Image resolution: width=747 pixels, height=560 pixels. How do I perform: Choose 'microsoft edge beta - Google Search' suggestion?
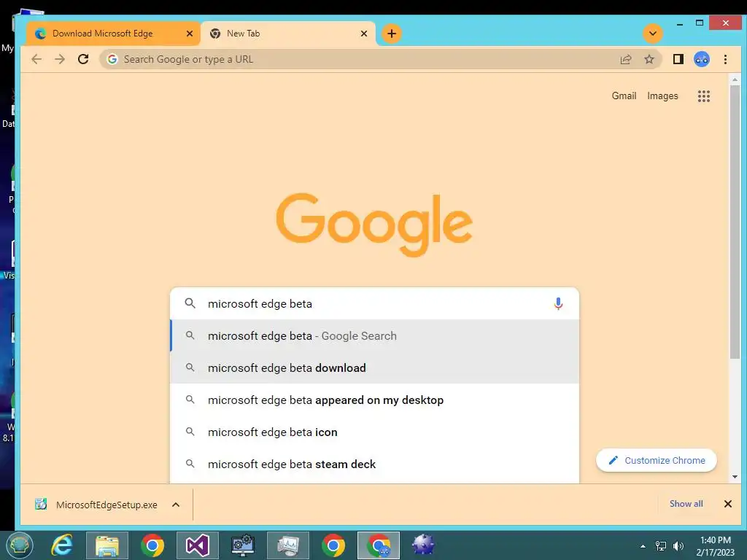pos(375,335)
